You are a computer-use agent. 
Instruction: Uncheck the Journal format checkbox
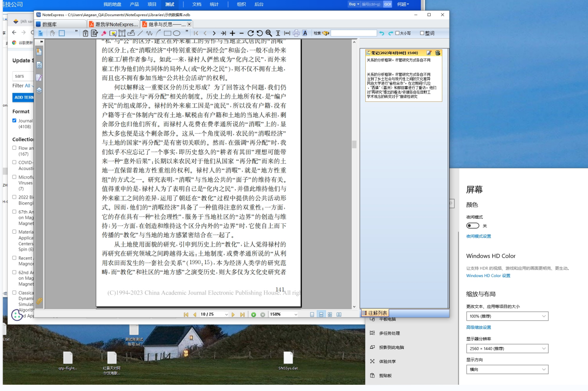point(14,121)
